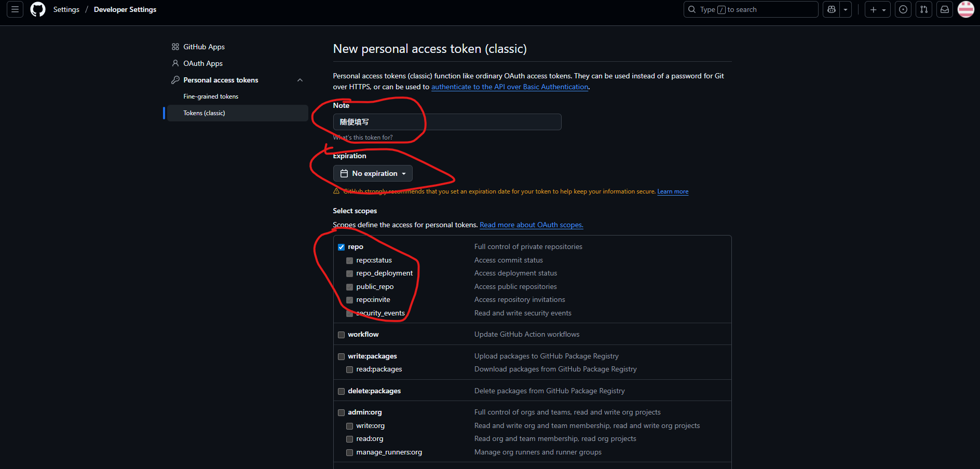Open GitHub Copilot chat icon

pos(832,9)
